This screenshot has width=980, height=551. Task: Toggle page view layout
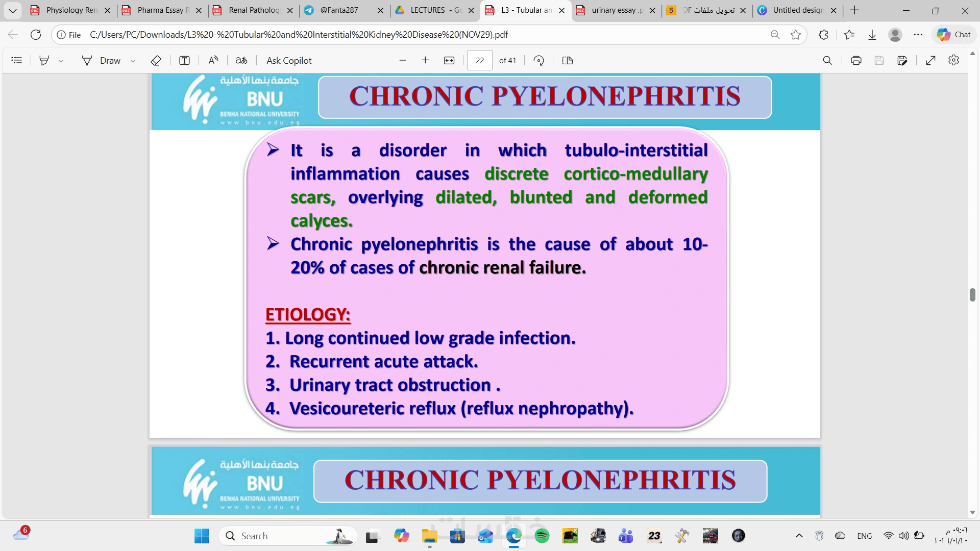[x=567, y=60]
